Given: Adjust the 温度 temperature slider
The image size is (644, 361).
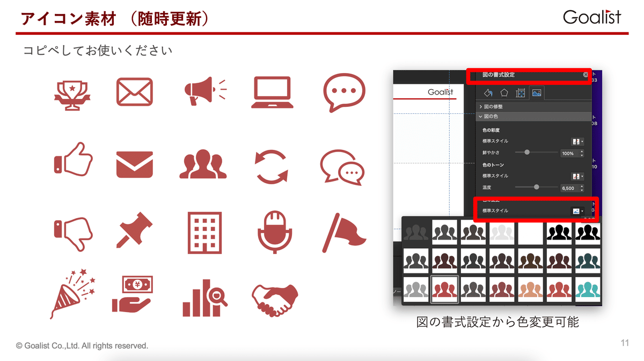Looking at the screenshot, I should pyautogui.click(x=537, y=187).
